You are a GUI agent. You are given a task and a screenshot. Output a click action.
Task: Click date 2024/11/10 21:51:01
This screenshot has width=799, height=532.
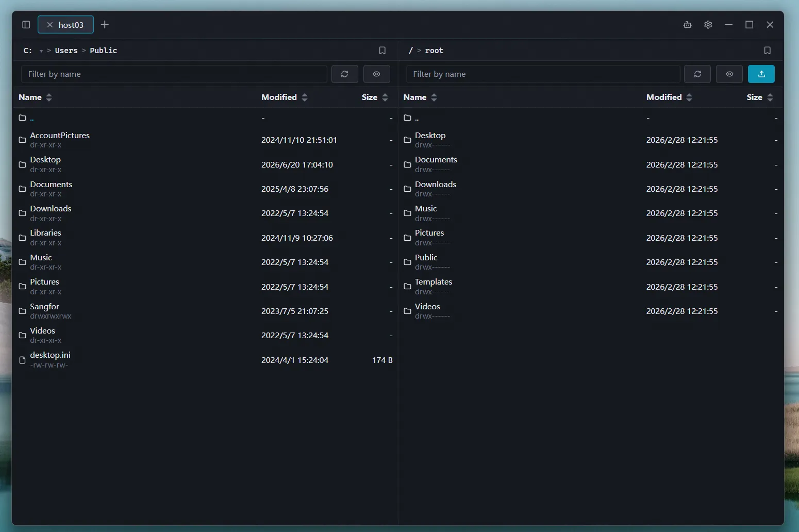pyautogui.click(x=299, y=140)
